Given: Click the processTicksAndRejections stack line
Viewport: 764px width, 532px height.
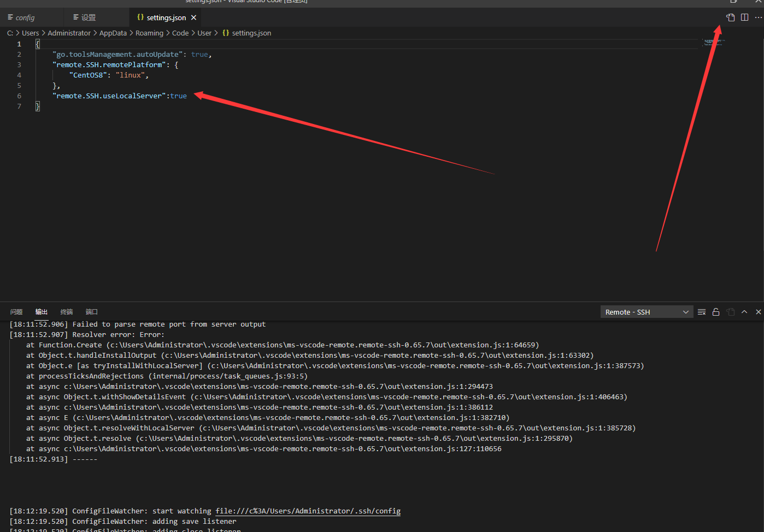Looking at the screenshot, I should (x=167, y=376).
